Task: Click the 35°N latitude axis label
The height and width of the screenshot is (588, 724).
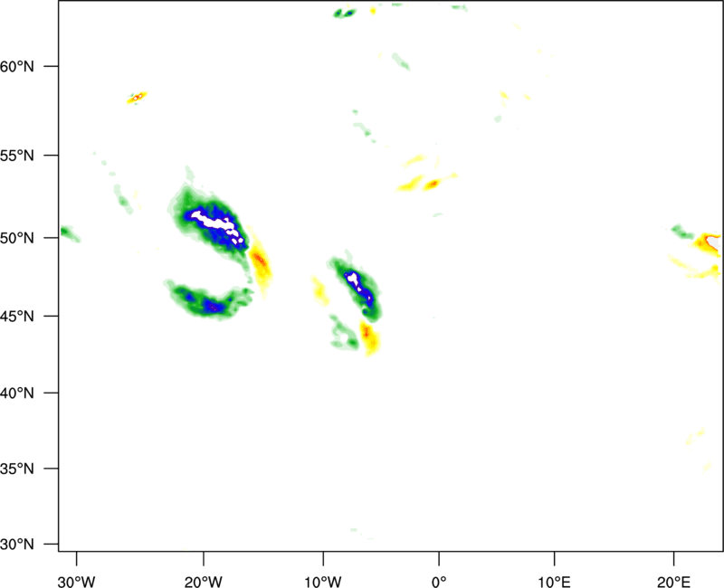Action: click(17, 469)
